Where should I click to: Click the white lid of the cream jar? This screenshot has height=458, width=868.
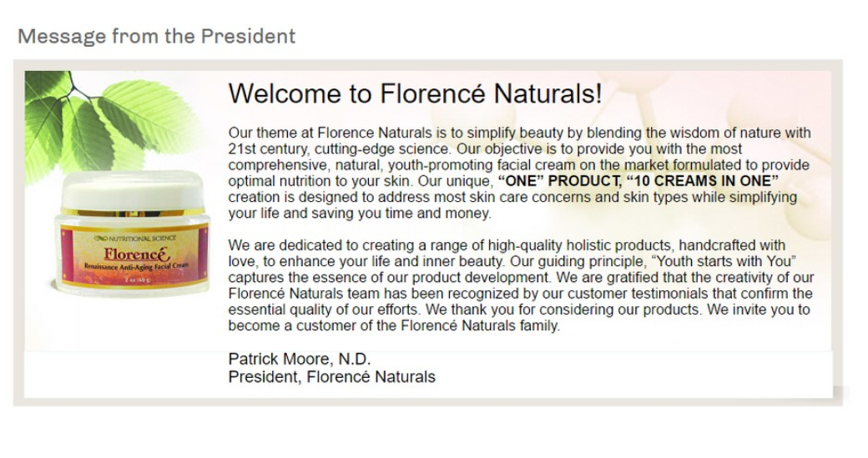132,189
